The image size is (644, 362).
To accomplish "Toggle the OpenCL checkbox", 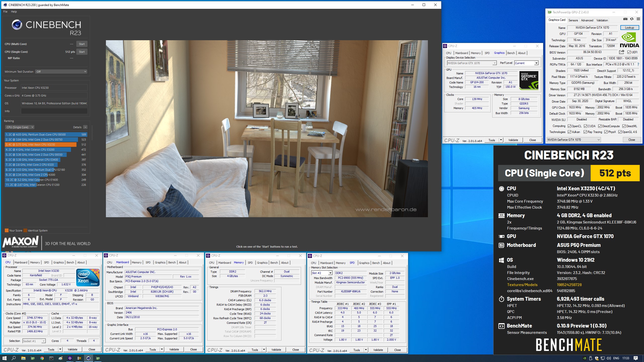I will tap(569, 126).
